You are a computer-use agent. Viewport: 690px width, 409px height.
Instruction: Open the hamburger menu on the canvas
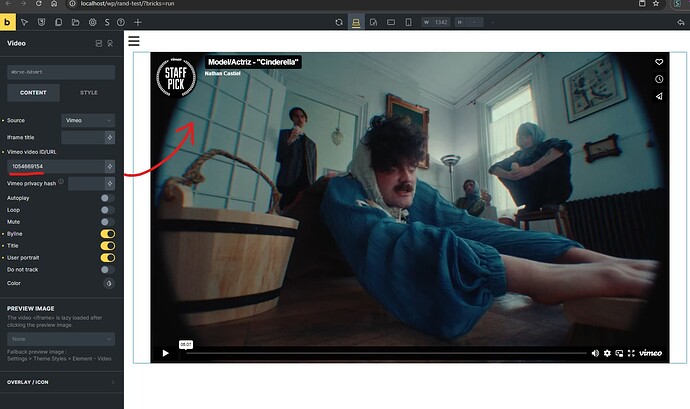pyautogui.click(x=134, y=41)
